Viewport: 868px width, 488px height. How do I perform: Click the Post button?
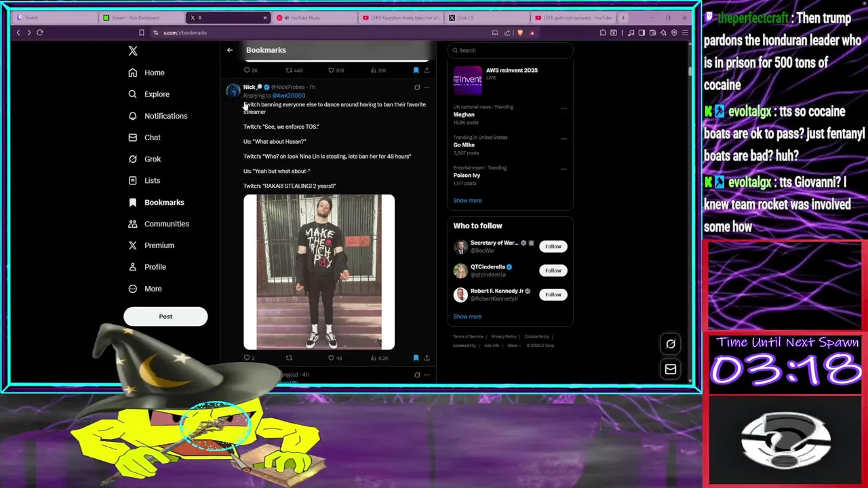point(165,317)
